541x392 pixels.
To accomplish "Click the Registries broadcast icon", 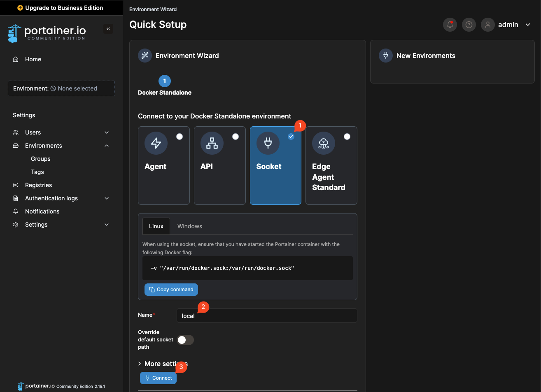I will click(x=16, y=185).
